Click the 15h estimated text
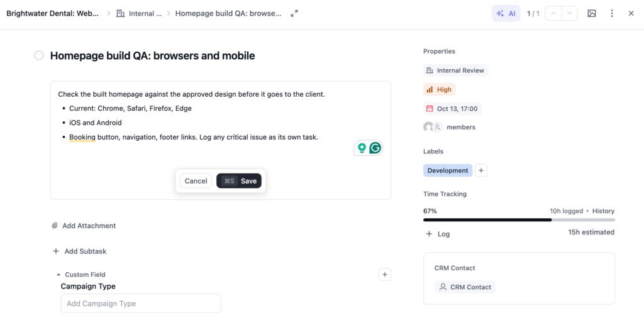The height and width of the screenshot is (320, 644). coord(591,232)
